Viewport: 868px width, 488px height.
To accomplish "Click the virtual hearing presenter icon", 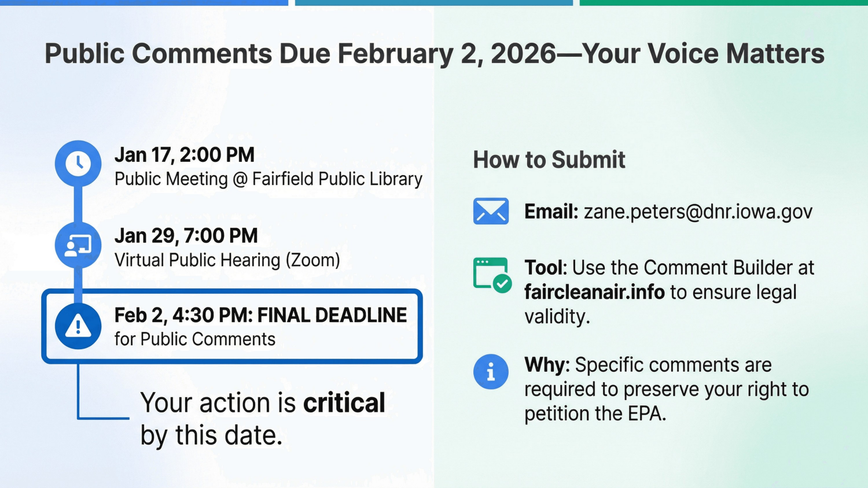I will tap(78, 245).
